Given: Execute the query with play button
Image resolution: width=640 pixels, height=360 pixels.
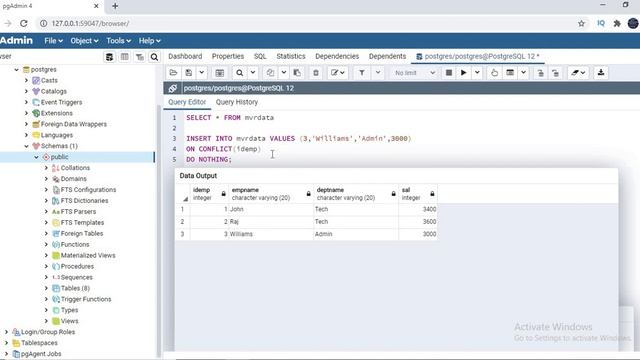Looking at the screenshot, I should [463, 73].
